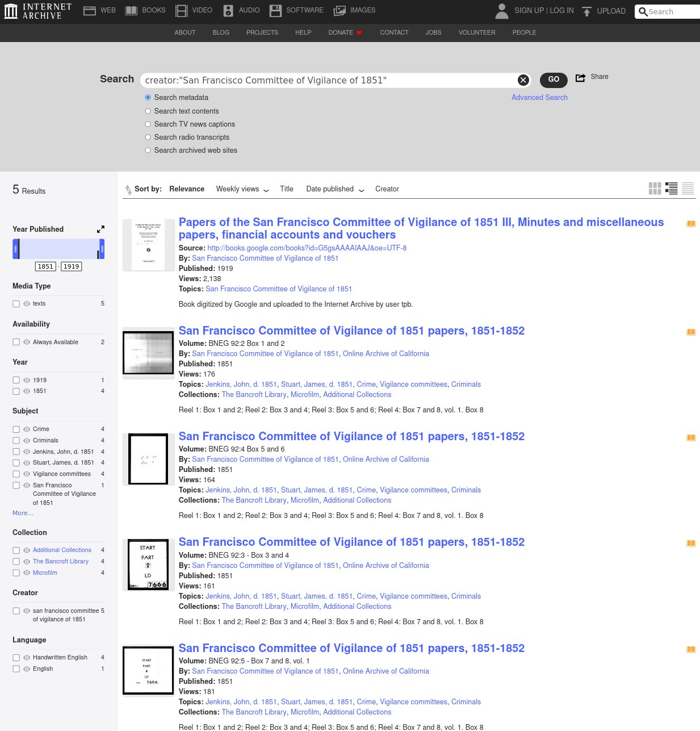This screenshot has height=731, width=700.
Task: Check the Always Available checkbox
Action: point(16,342)
